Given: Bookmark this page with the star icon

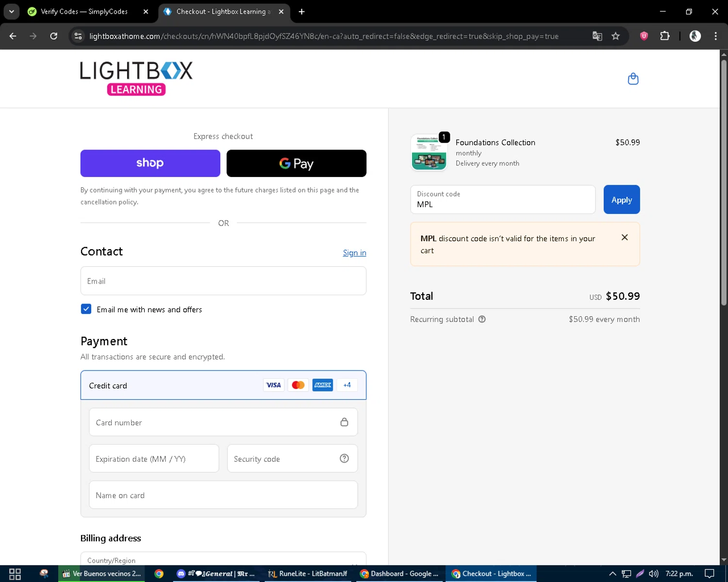Looking at the screenshot, I should tap(615, 36).
